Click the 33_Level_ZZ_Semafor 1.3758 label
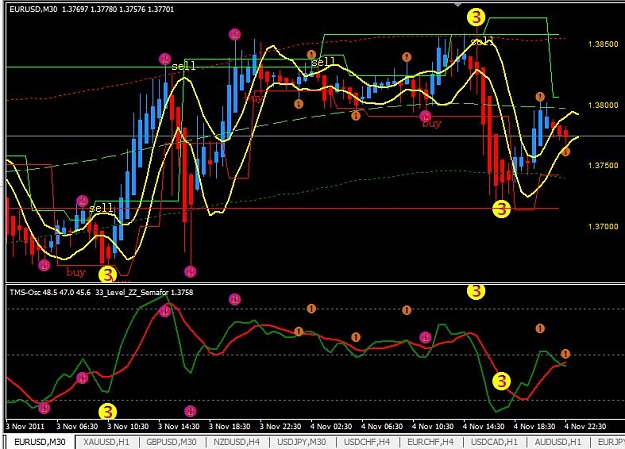 pyautogui.click(x=144, y=292)
